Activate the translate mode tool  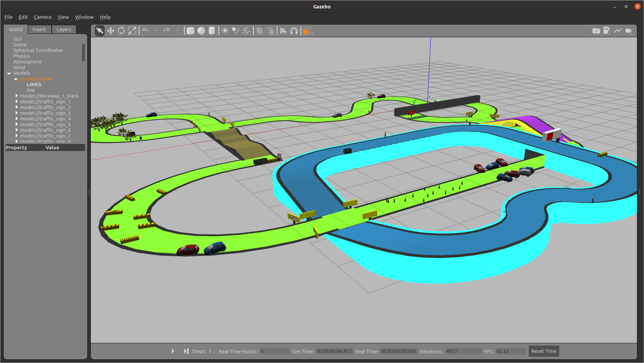pos(111,31)
